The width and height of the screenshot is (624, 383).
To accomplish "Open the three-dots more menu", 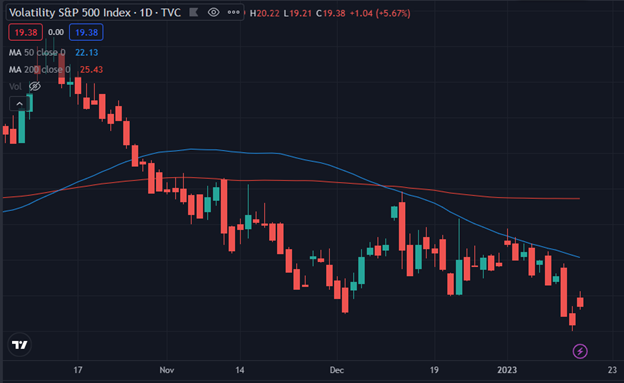I will 234,13.
